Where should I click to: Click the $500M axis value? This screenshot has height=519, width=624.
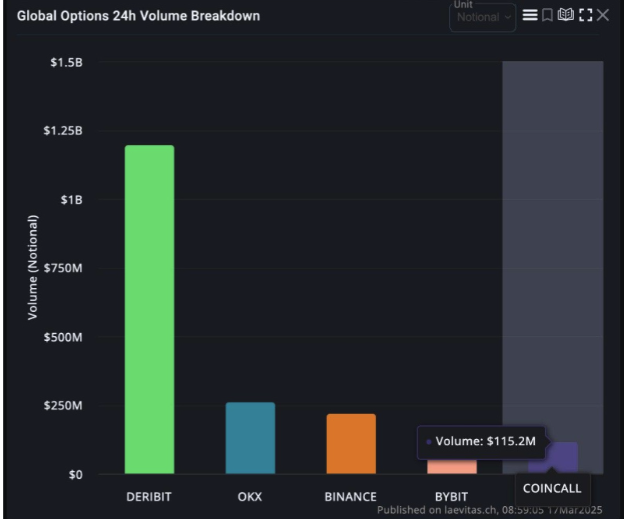(x=63, y=338)
